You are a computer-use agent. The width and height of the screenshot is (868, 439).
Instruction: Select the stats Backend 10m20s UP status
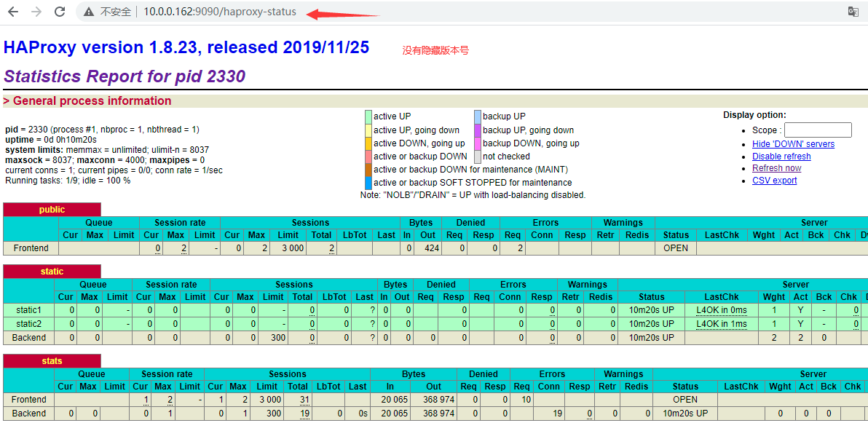click(685, 414)
